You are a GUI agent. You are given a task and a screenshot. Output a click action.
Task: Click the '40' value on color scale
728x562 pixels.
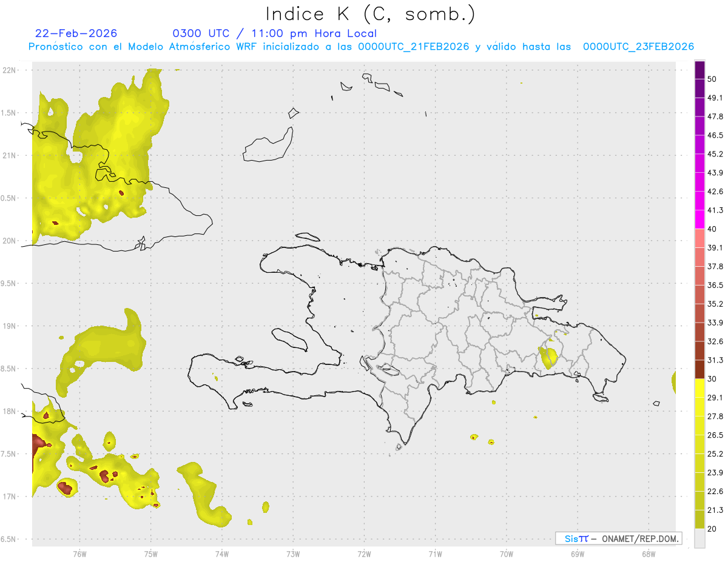[x=712, y=229]
